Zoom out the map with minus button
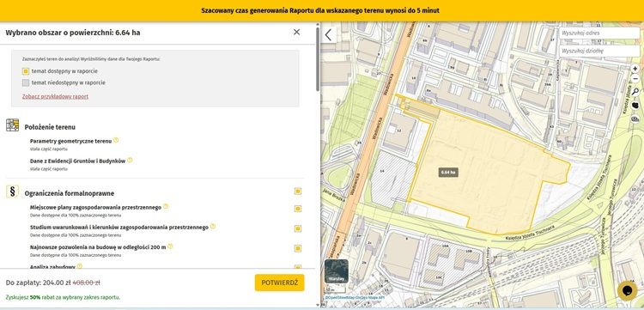 point(635,78)
